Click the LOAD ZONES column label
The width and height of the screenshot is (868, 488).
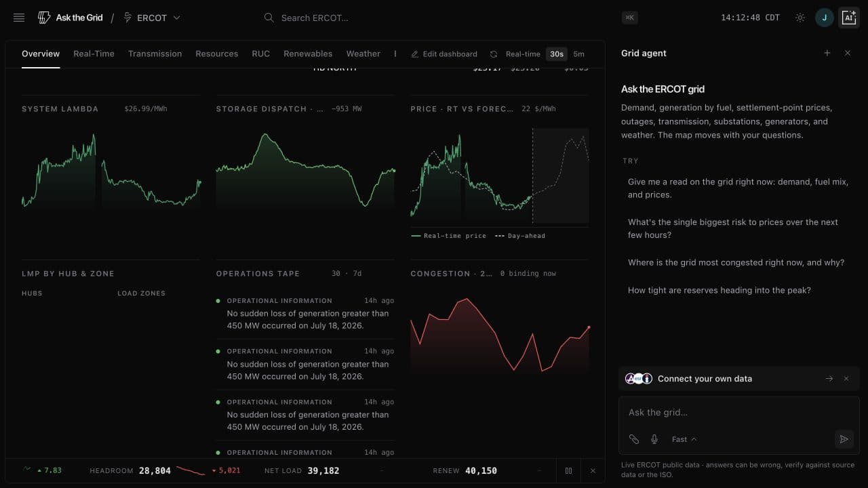point(141,293)
